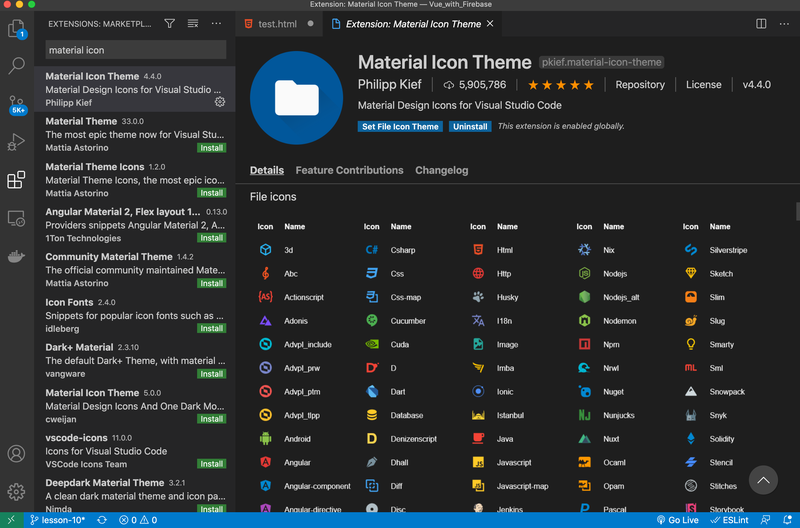Click the Java file icon in table
Image resolution: width=800 pixels, height=528 pixels.
478,438
